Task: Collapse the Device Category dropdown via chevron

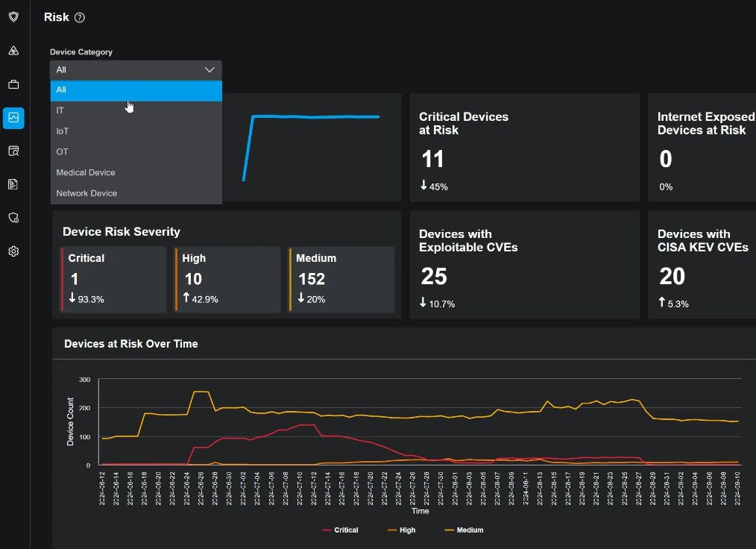Action: point(209,69)
